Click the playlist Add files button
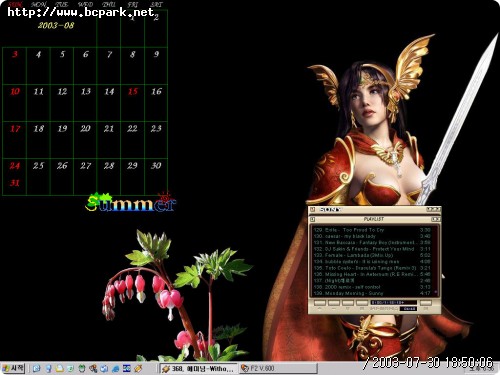The height and width of the screenshot is (375, 500). click(320, 303)
